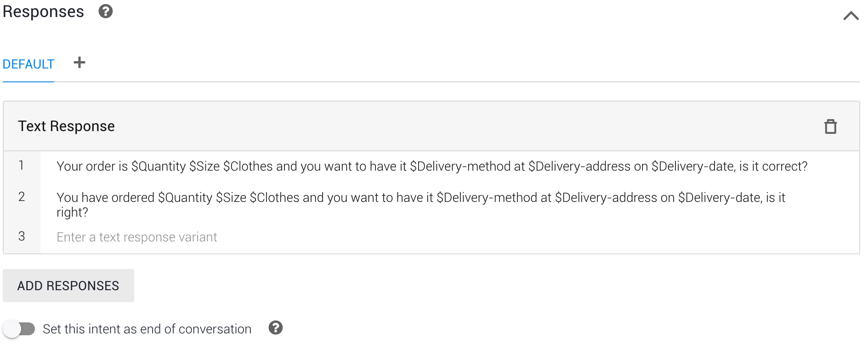Select row number 1 of text responses
This screenshot has width=868, height=344.
click(21, 165)
